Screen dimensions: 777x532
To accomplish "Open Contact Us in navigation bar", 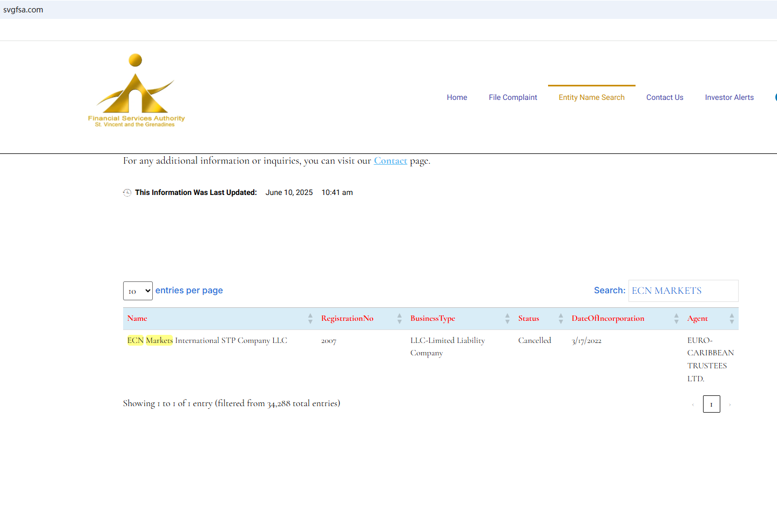I will pyautogui.click(x=665, y=97).
